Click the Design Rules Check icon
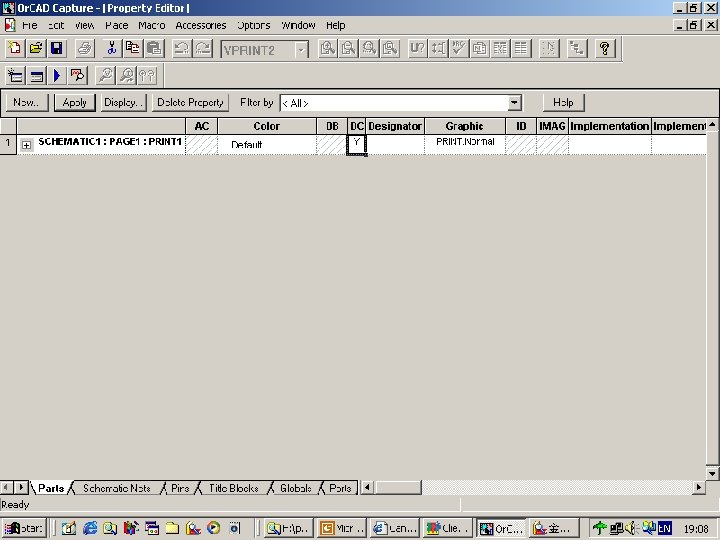Viewport: 720px width, 540px height. pyautogui.click(x=459, y=48)
